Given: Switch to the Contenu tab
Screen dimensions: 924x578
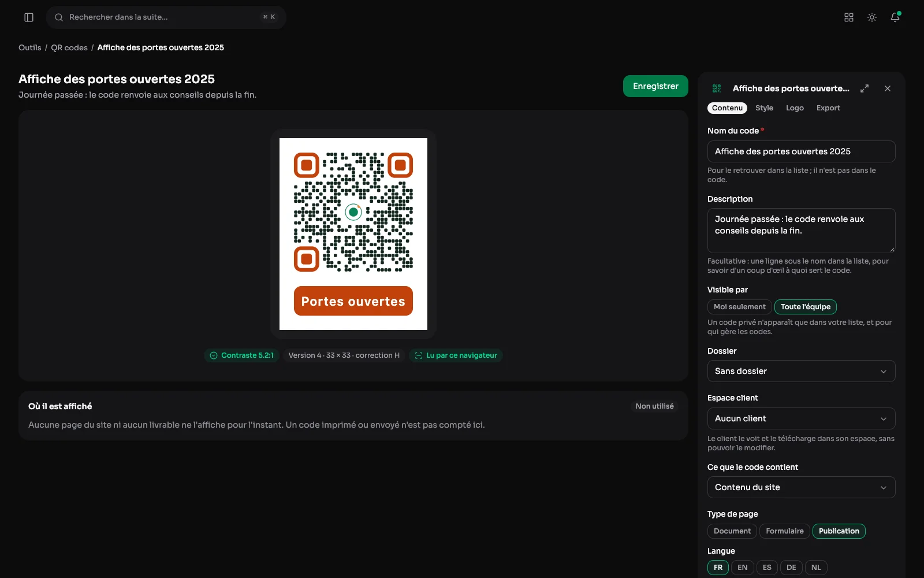Looking at the screenshot, I should [x=727, y=108].
